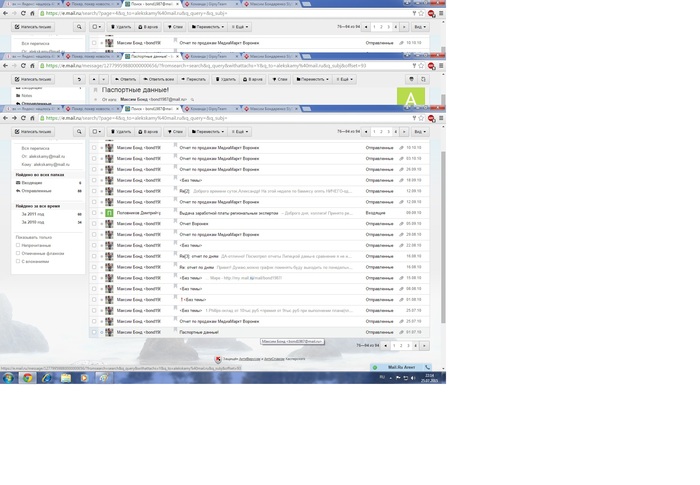Expand Ещё in the Паспортные данные message window
Screen dimensions: 700x485
345,79
